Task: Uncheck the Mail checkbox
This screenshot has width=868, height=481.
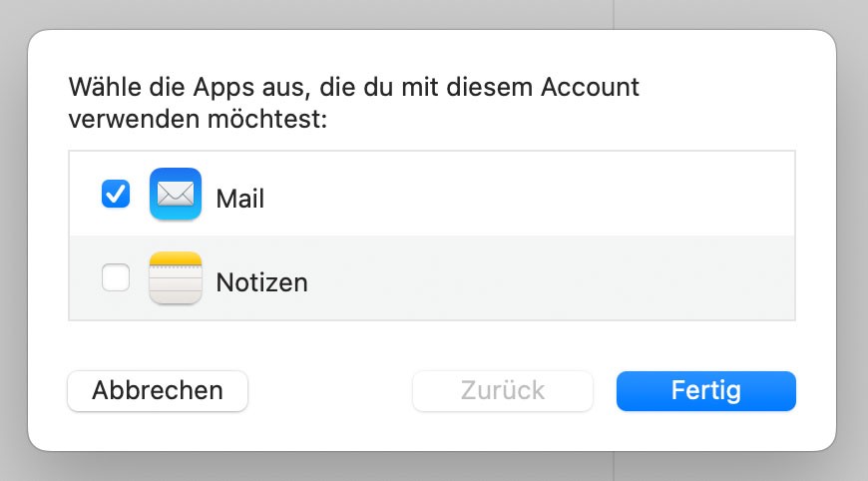Action: click(x=116, y=194)
